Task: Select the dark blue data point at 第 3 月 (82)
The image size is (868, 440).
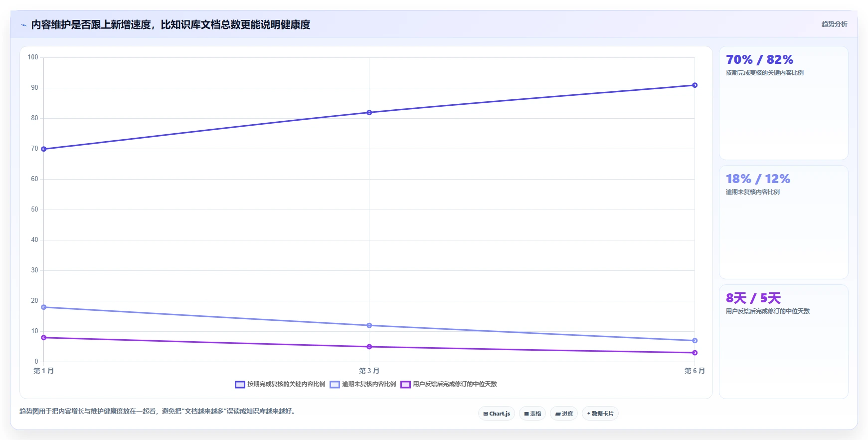Action: (369, 113)
